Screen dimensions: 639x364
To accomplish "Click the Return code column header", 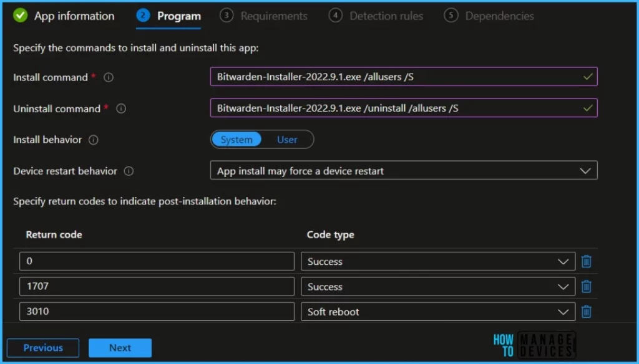I will (x=54, y=234).
